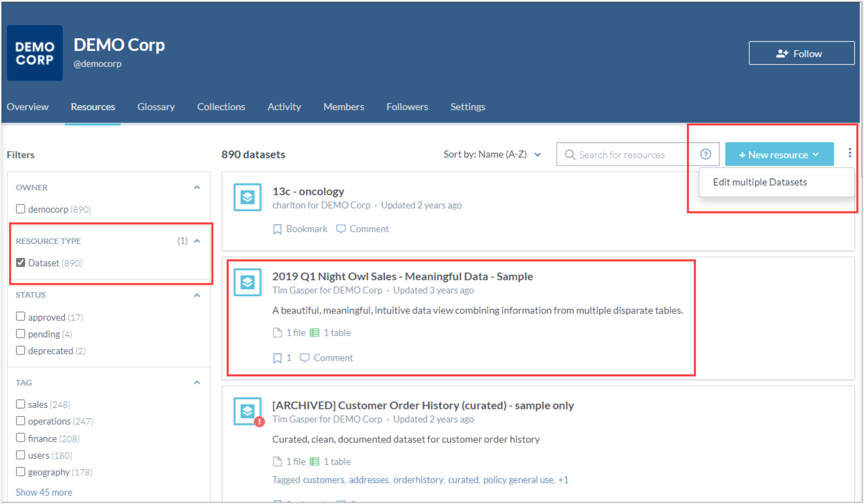The image size is (864, 504).
Task: Open the Activity tab
Action: pyautogui.click(x=284, y=107)
